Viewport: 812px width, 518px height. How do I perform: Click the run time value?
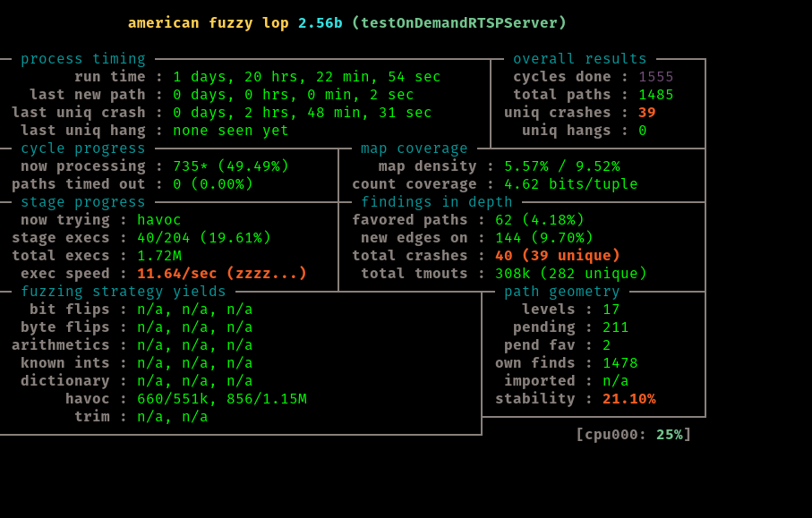306,77
